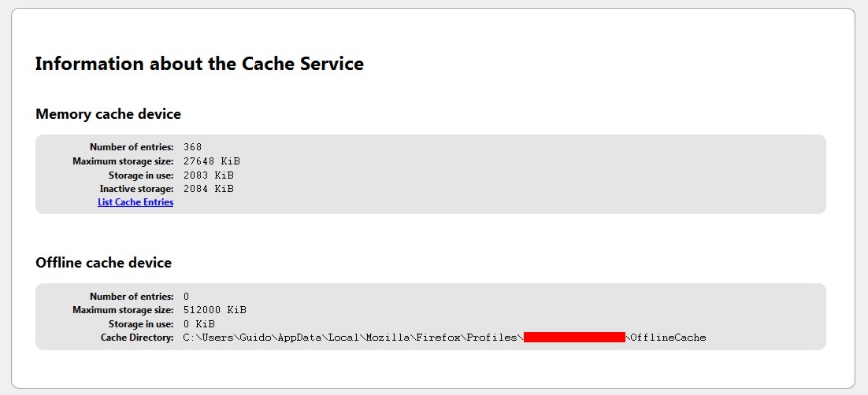Viewport: 868px width, 395px height.
Task: Click offline cache "Number of entries" label
Action: pos(132,297)
